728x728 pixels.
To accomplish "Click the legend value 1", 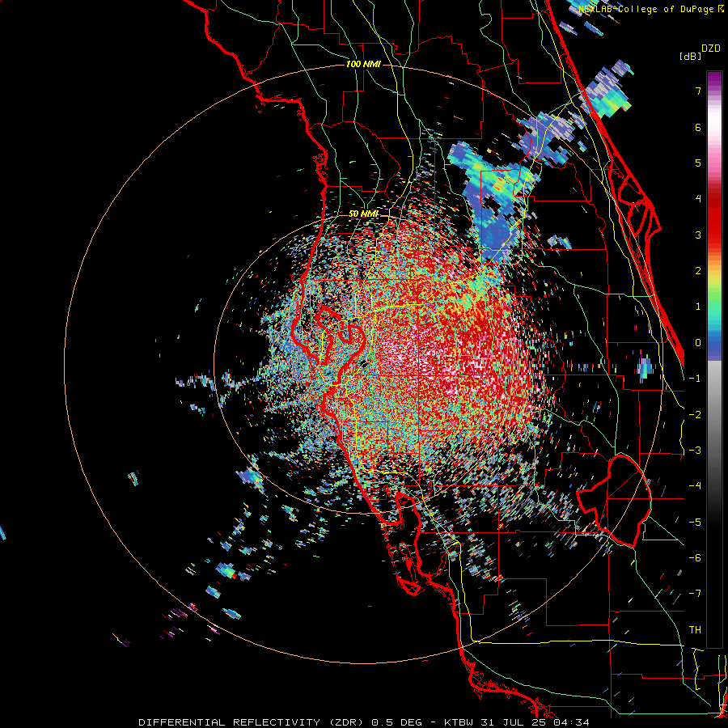I will (698, 307).
